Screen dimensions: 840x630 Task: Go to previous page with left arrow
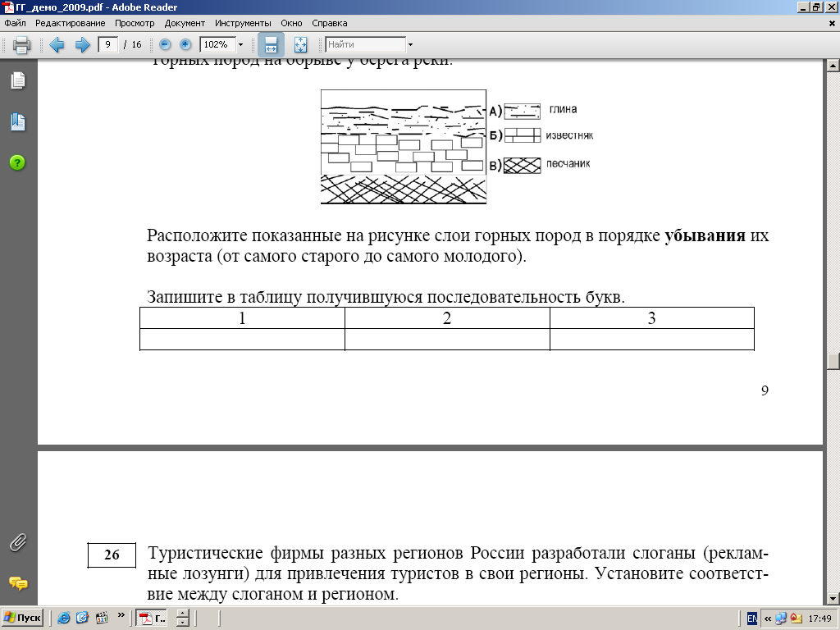tap(57, 44)
